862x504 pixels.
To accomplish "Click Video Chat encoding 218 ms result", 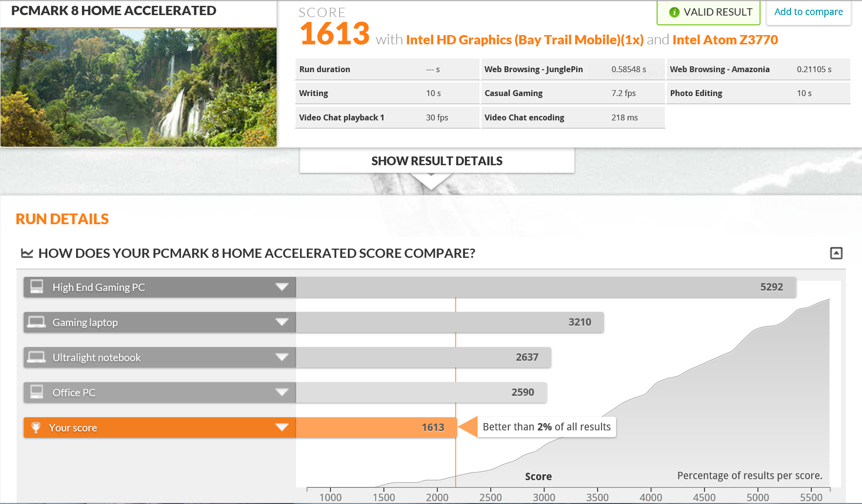I will tap(573, 117).
